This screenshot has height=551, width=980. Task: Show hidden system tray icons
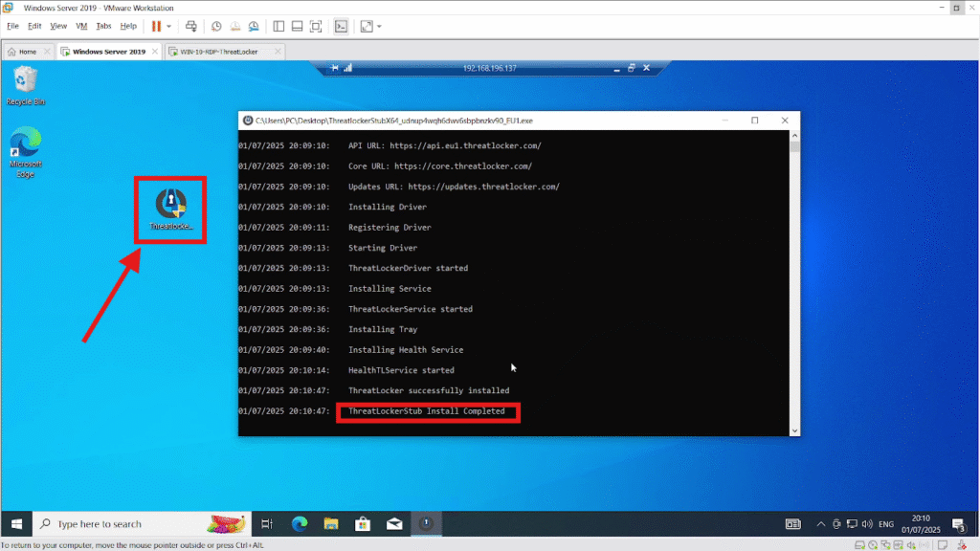[820, 524]
